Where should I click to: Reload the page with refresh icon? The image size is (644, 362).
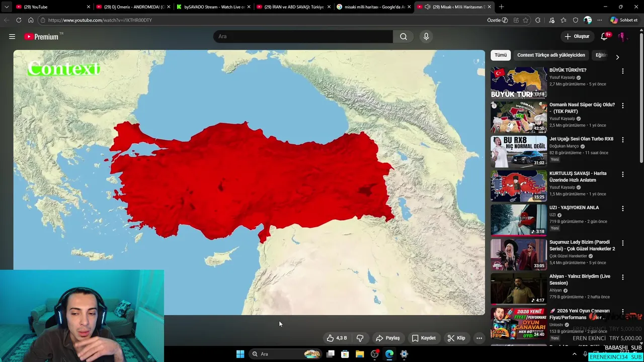19,20
